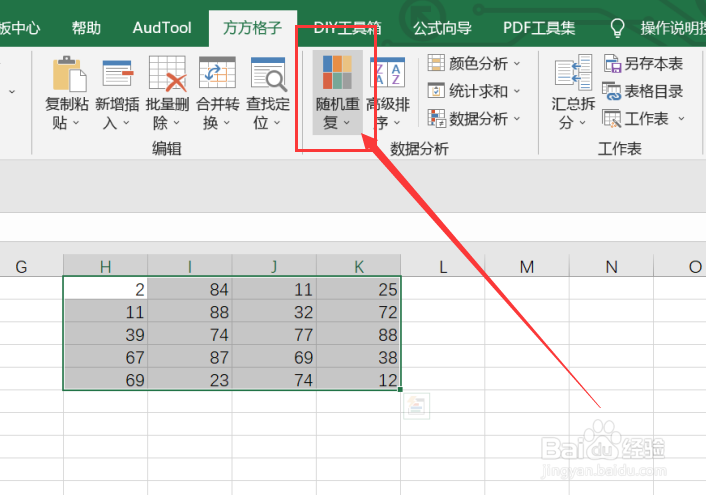Expand the 随机重复 dropdown arrow
This screenshot has height=495, width=706.
(x=346, y=123)
